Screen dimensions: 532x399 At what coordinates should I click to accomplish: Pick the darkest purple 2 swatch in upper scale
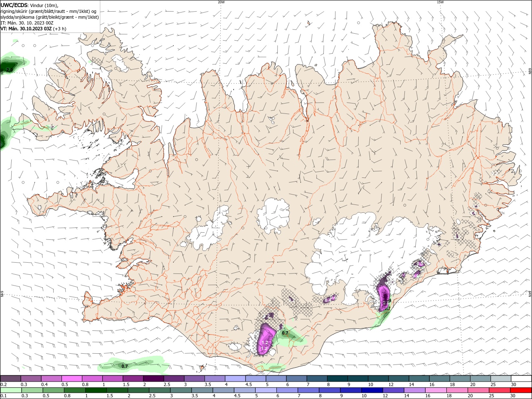153,379
